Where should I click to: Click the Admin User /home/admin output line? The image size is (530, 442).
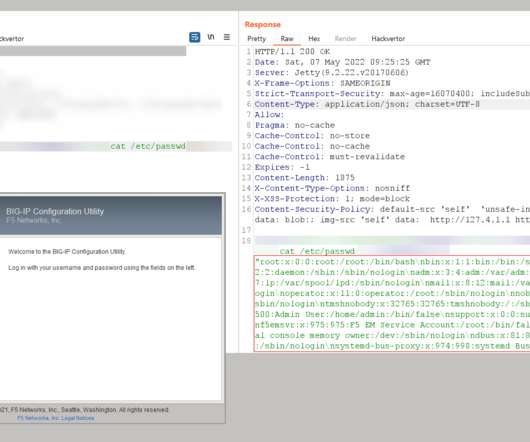pyautogui.click(x=392, y=314)
